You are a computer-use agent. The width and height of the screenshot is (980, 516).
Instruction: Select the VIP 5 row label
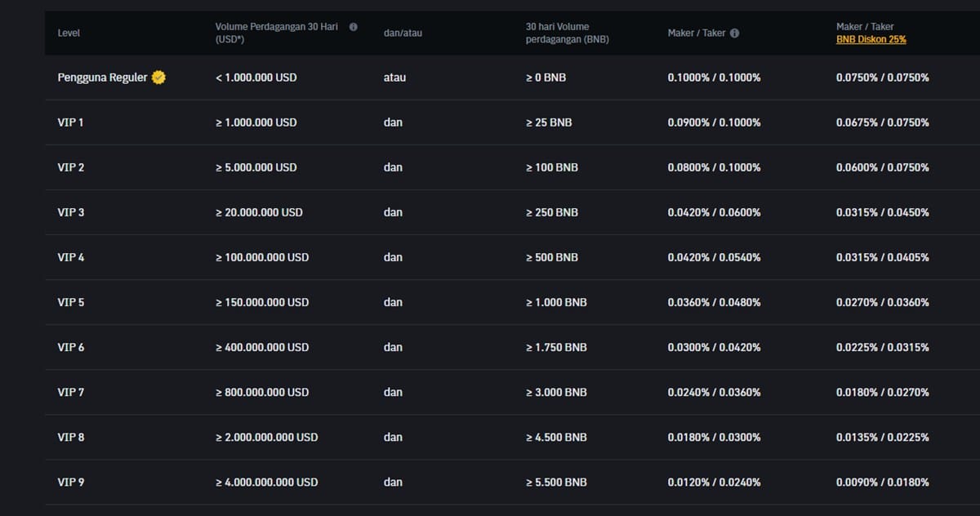pos(71,302)
